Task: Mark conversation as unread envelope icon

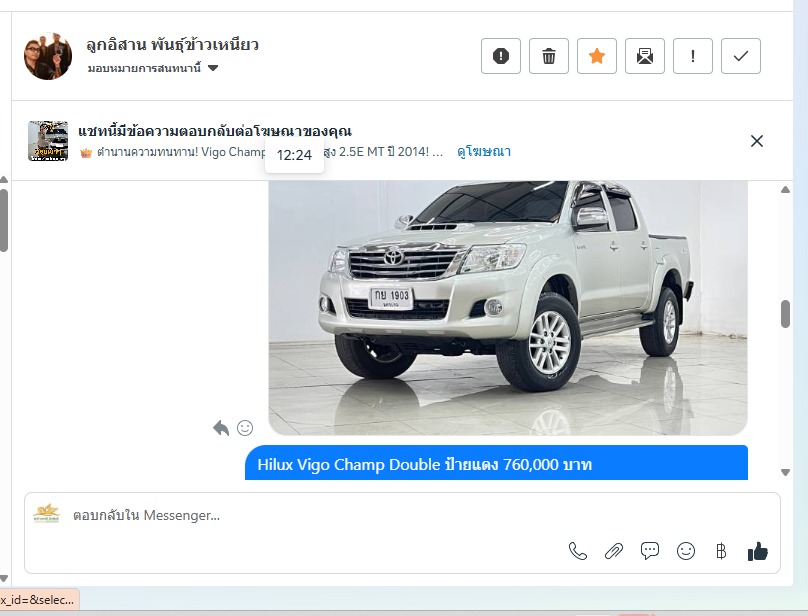Action: click(x=645, y=56)
